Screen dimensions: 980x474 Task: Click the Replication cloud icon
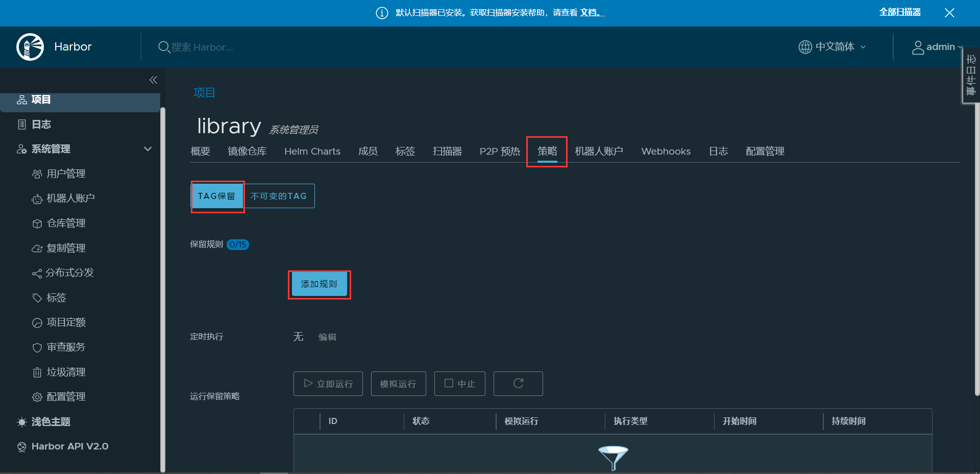[37, 248]
